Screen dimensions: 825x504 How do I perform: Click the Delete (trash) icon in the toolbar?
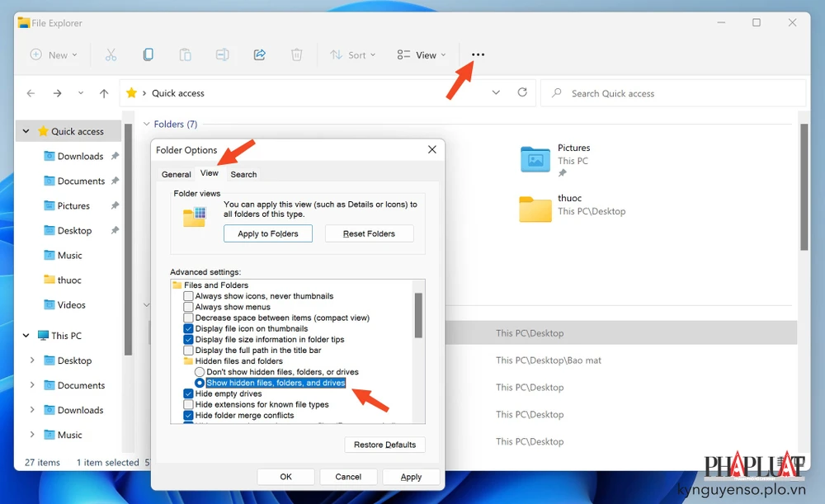tap(296, 54)
